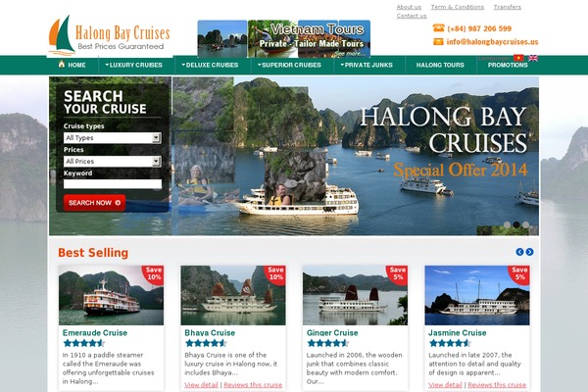Click the Vietnamese flag language icon

click(x=518, y=58)
